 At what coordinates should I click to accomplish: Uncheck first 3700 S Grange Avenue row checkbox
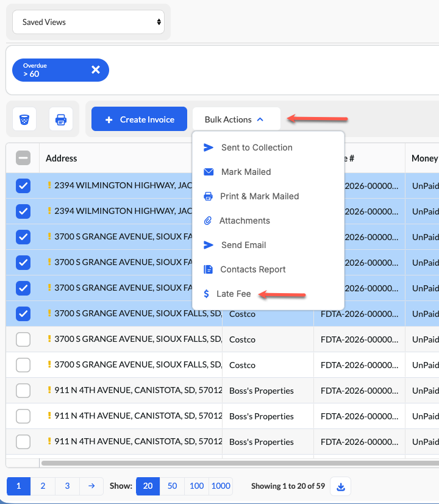(x=23, y=237)
